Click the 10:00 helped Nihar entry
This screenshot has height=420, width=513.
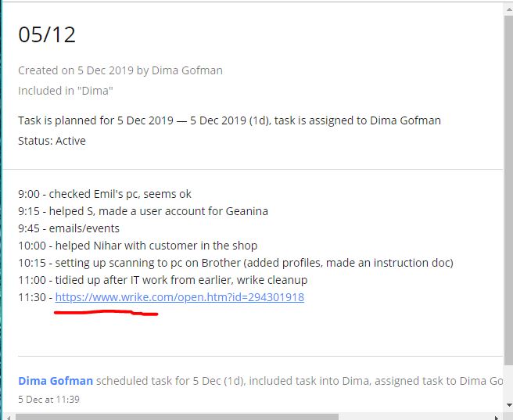tap(138, 246)
